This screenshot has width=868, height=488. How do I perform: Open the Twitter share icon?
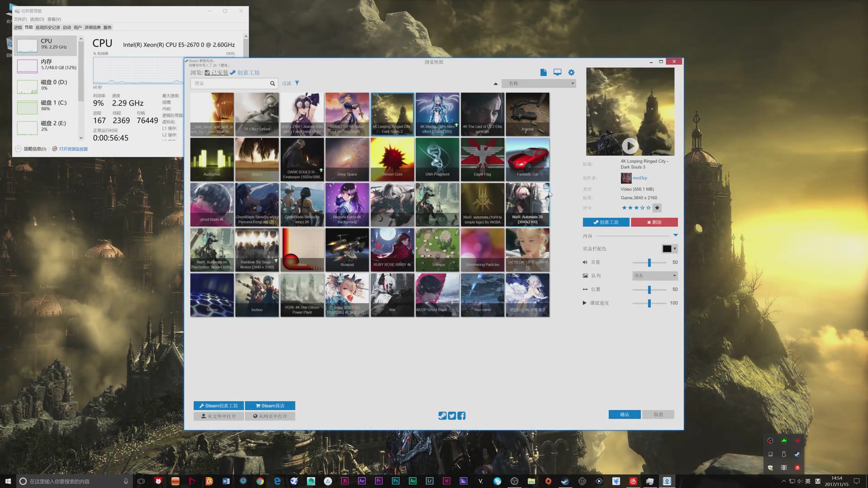pos(452,416)
